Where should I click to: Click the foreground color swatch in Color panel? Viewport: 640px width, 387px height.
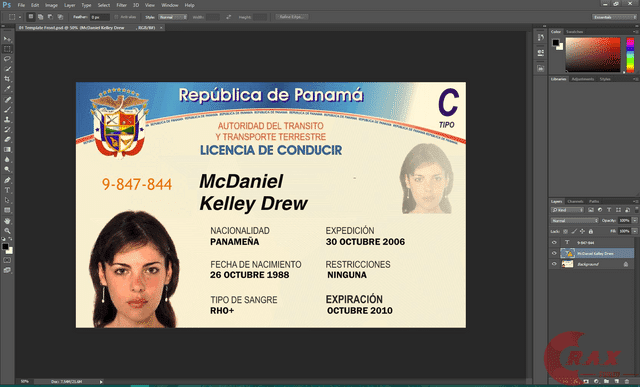coord(556,42)
